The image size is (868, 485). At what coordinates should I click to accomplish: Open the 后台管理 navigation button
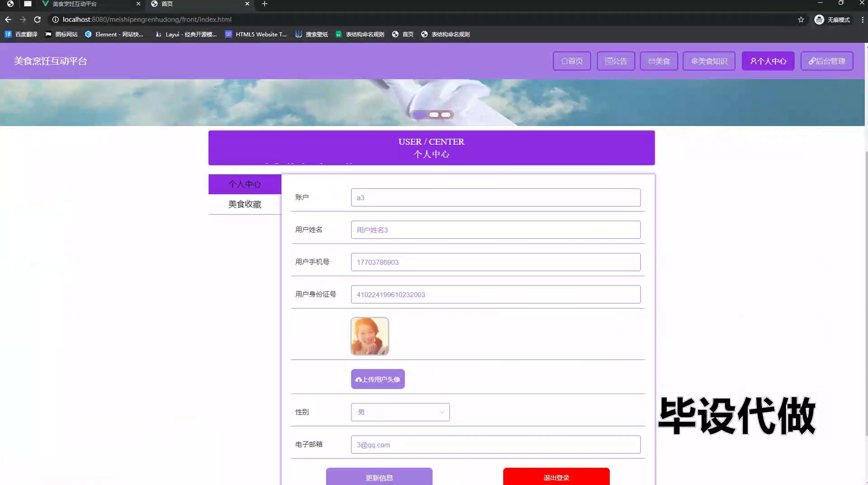826,61
